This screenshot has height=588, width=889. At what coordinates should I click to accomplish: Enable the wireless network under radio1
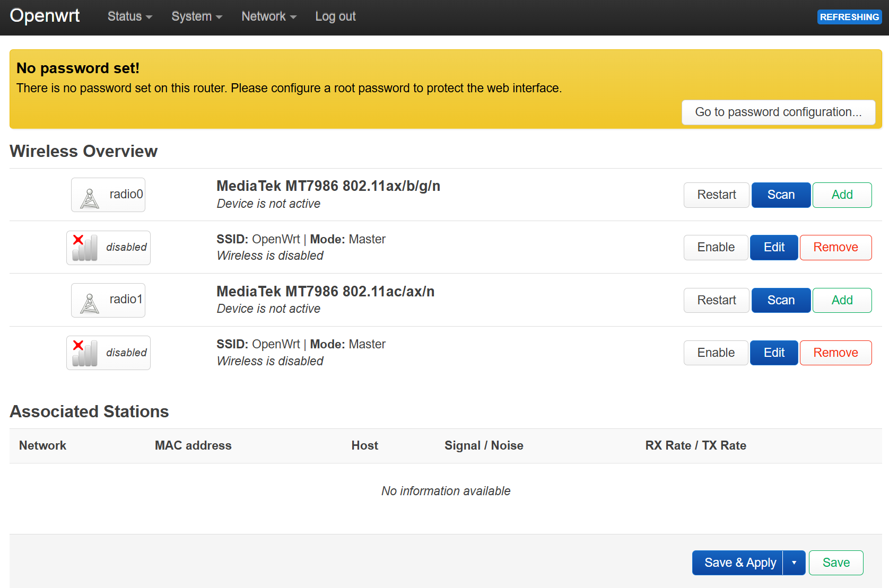click(716, 353)
